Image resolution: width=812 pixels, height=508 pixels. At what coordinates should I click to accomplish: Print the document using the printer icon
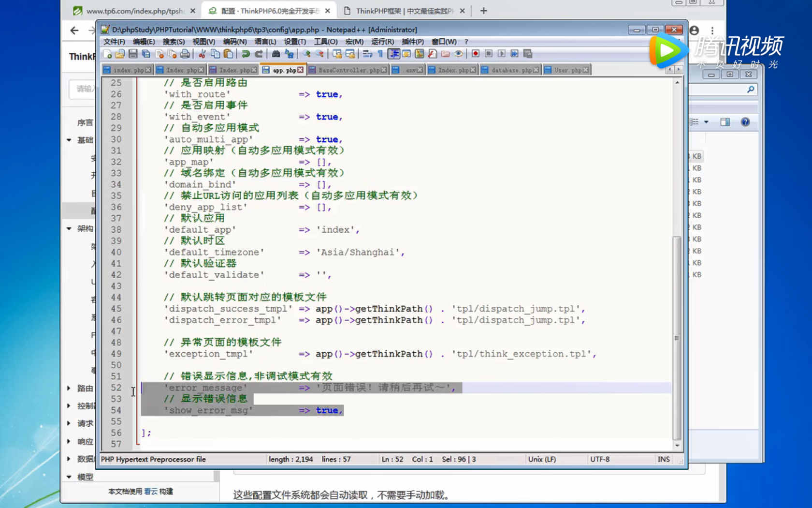pyautogui.click(x=185, y=54)
